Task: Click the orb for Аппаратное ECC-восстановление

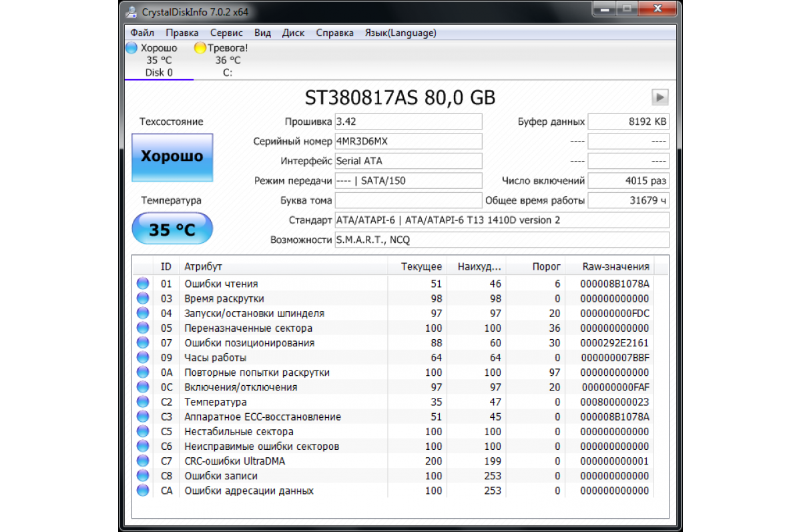Action: click(143, 417)
